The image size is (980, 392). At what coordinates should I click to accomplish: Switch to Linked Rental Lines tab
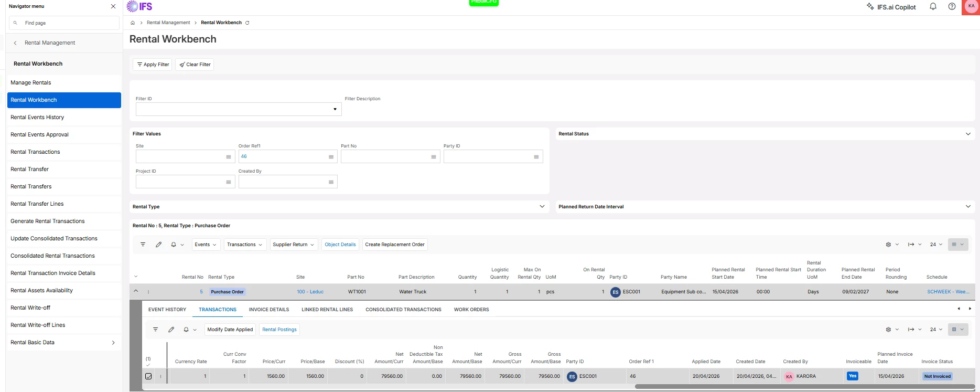pos(327,310)
